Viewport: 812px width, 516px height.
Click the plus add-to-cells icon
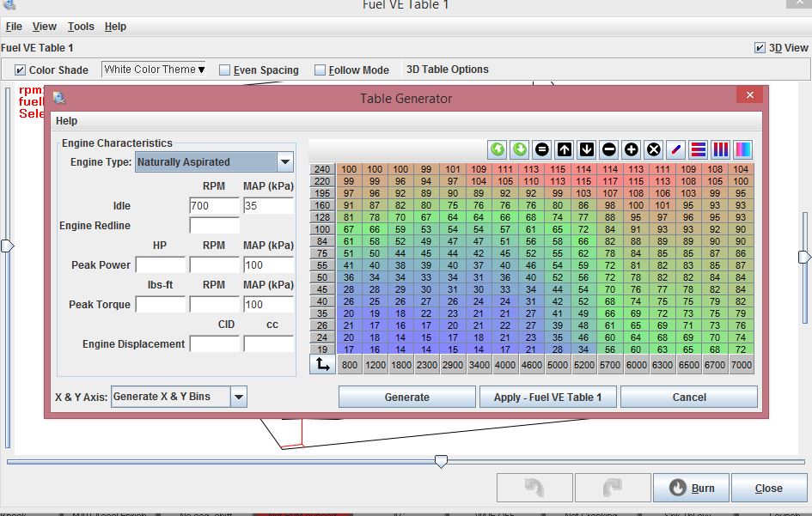(632, 149)
